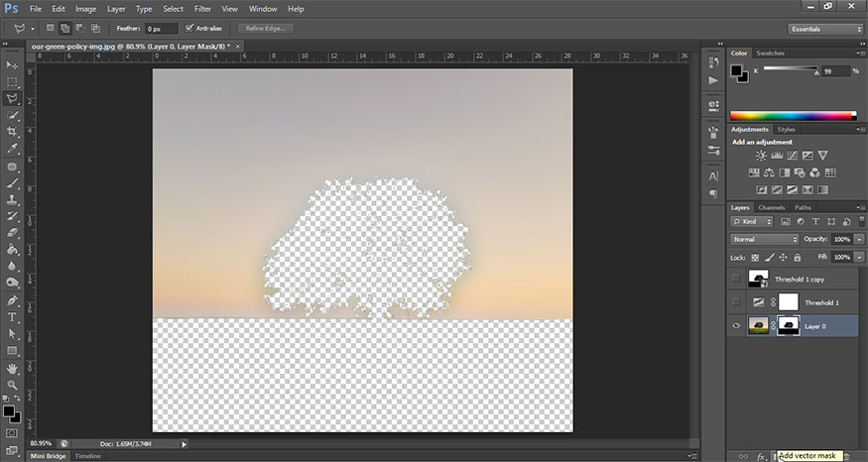Choose the Horizontal Type tool

coord(13,317)
